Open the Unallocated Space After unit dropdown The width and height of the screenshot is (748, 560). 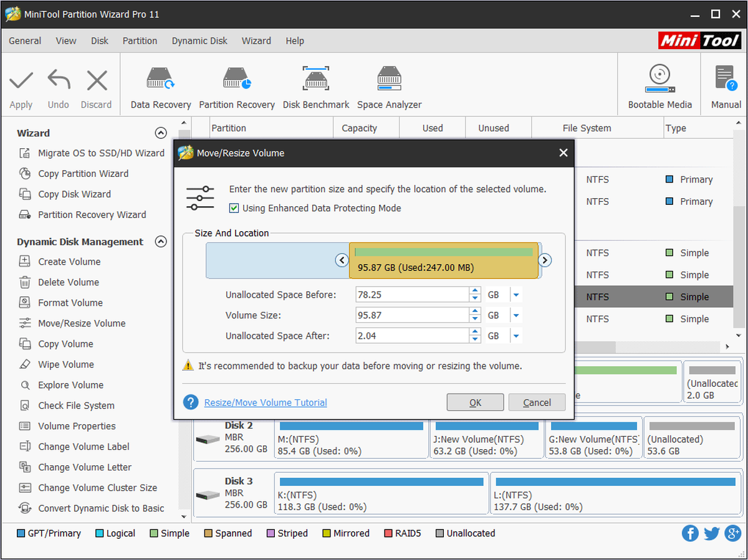(x=516, y=336)
